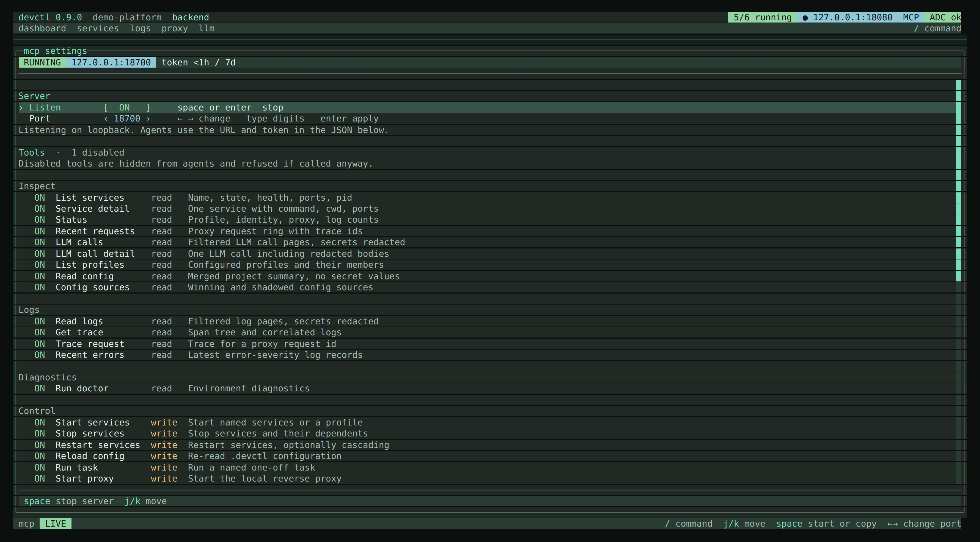Toggle ON for Service detail tool
980x542 pixels.
point(40,209)
